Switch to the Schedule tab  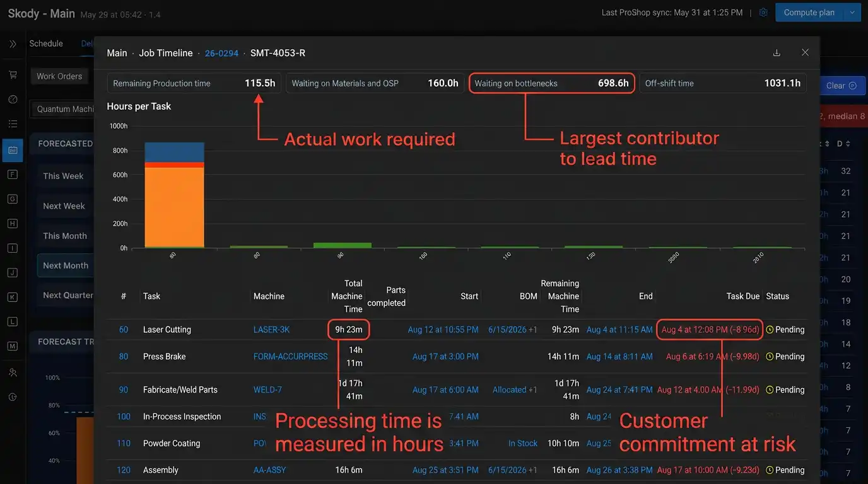tap(46, 43)
